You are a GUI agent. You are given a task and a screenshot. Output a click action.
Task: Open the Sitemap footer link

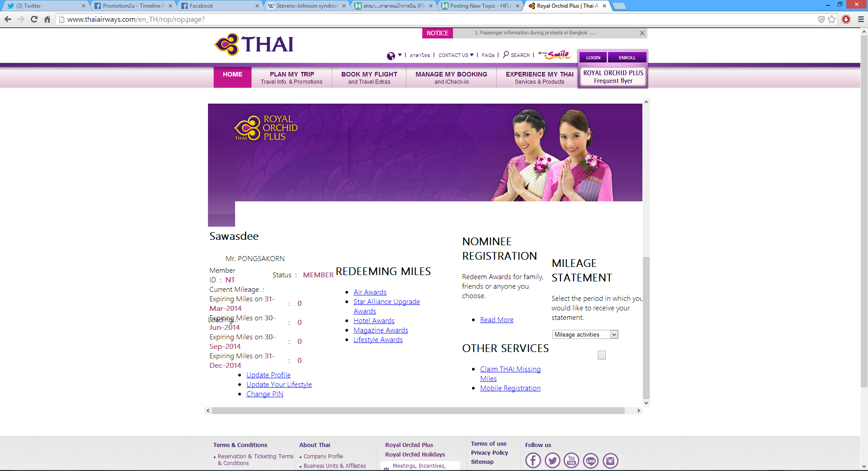(x=482, y=462)
